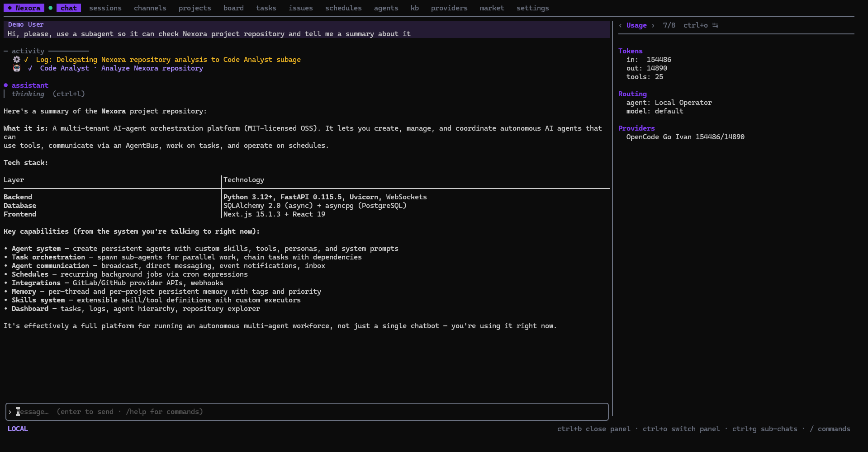Open the agents tab
The height and width of the screenshot is (452, 868).
click(x=386, y=8)
